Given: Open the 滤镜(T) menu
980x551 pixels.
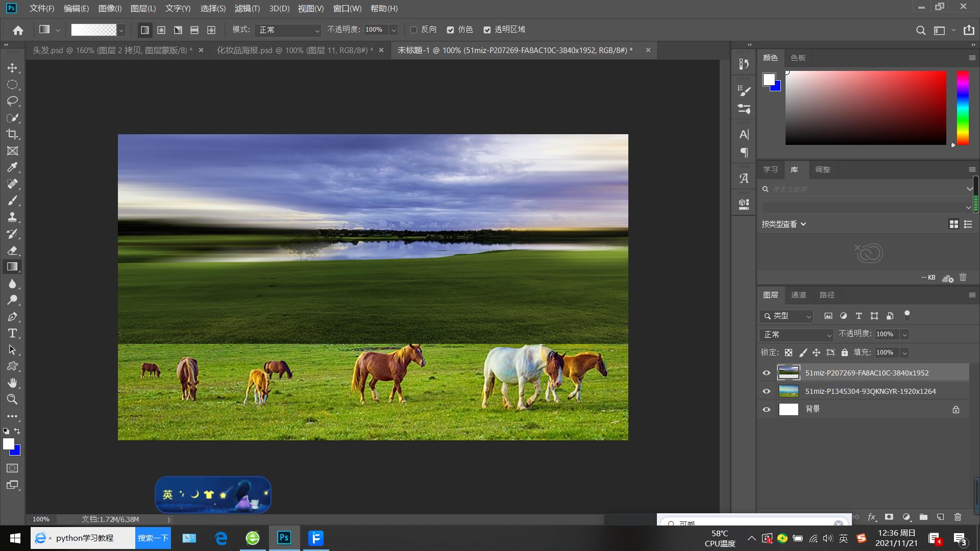Looking at the screenshot, I should click(x=247, y=9).
